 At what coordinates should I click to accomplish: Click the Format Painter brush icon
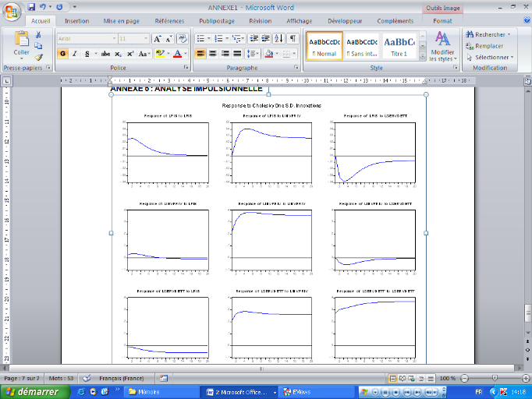[38, 57]
